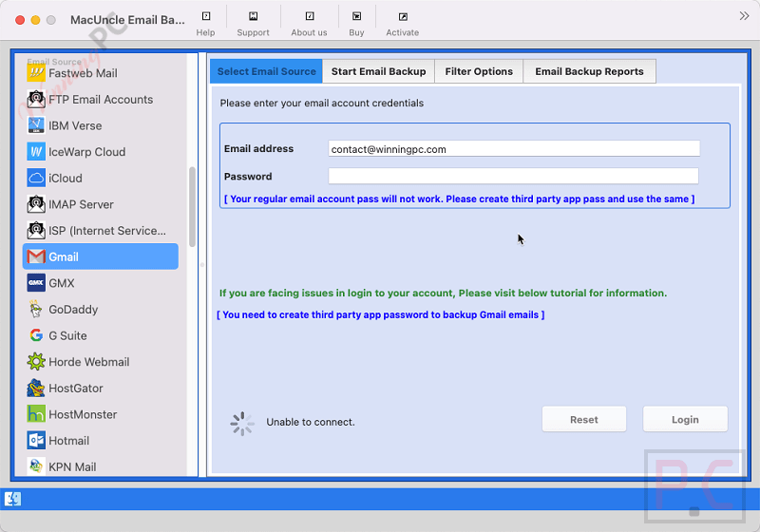Open the Filter Options tab
Image resolution: width=760 pixels, height=532 pixels.
tap(479, 71)
